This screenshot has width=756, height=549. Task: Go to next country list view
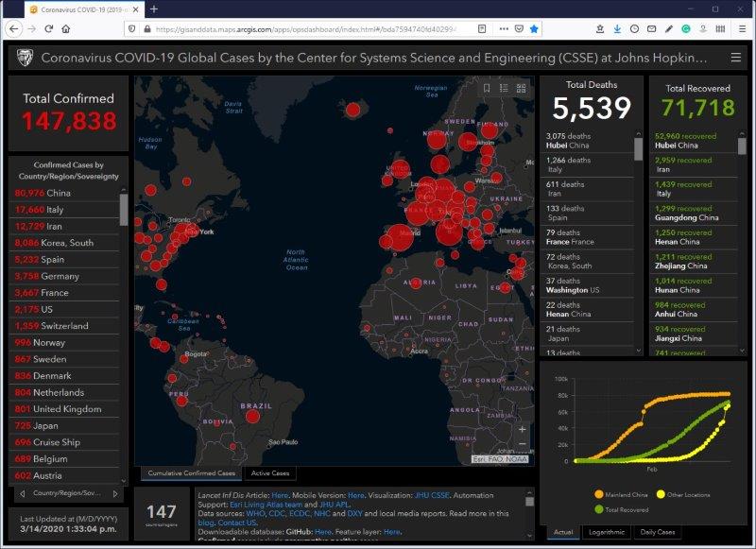pos(114,493)
